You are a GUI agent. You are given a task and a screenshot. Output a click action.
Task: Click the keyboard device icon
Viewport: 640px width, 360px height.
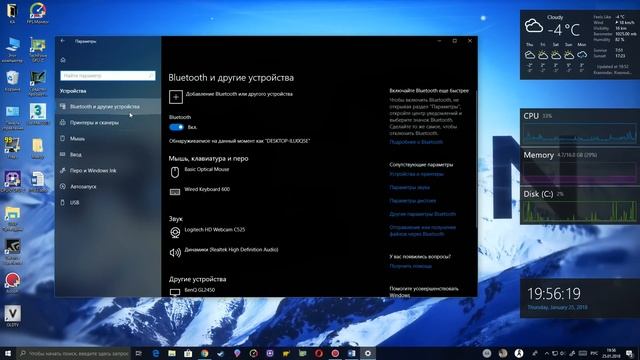click(x=175, y=192)
